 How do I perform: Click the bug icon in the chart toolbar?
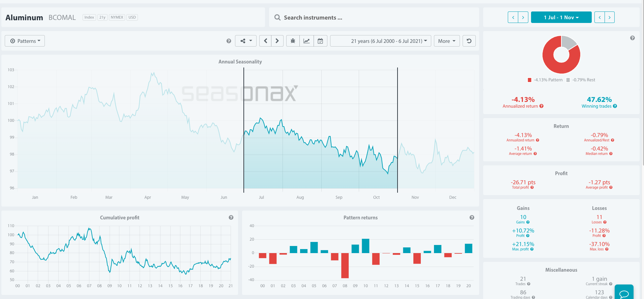[293, 41]
